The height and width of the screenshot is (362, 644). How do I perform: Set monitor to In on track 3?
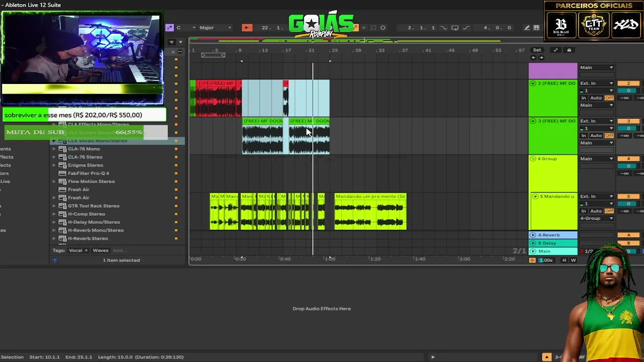(x=584, y=136)
